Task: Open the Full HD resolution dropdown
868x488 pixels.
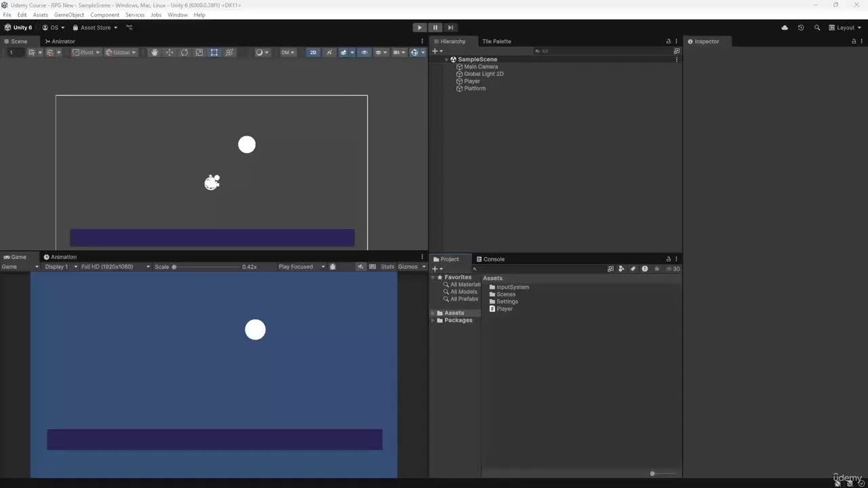Action: (x=115, y=267)
